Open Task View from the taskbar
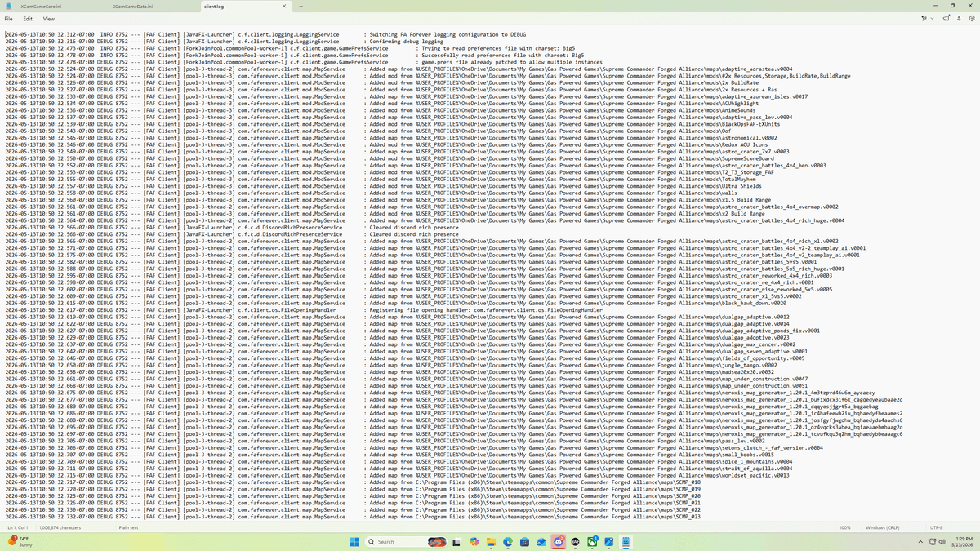This screenshot has width=980, height=551. [x=457, y=541]
